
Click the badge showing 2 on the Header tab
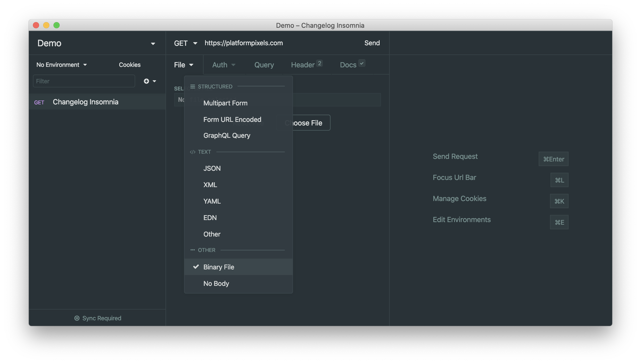319,63
